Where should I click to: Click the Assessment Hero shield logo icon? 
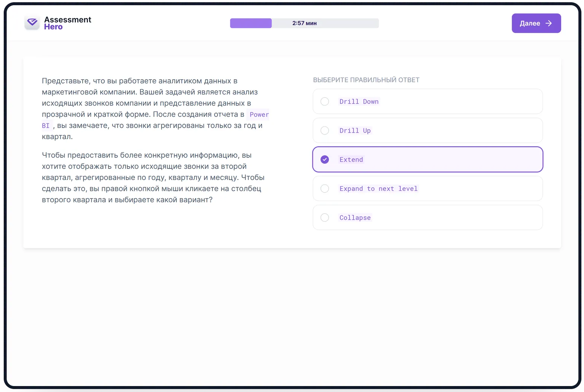[32, 23]
